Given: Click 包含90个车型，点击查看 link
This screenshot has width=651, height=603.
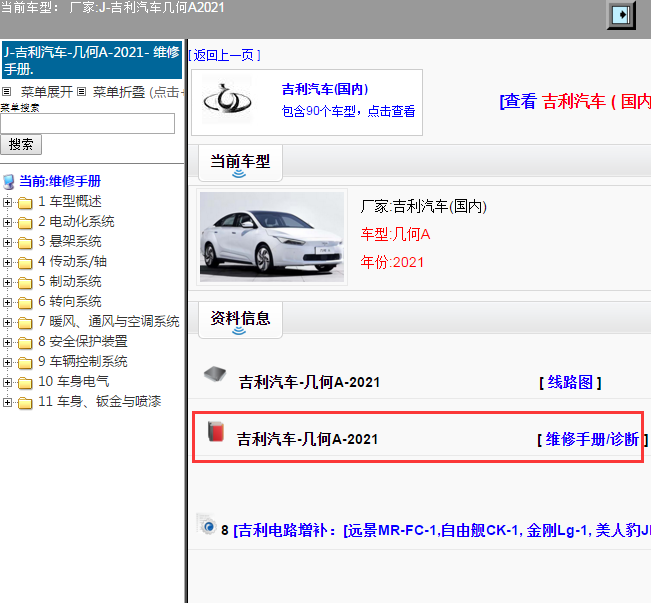Looking at the screenshot, I should (348, 111).
